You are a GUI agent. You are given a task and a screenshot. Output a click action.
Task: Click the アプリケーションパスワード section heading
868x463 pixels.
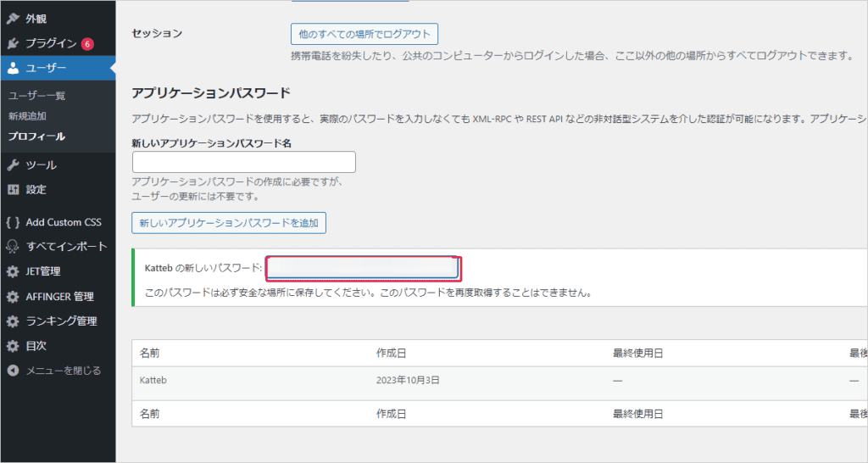pos(211,93)
